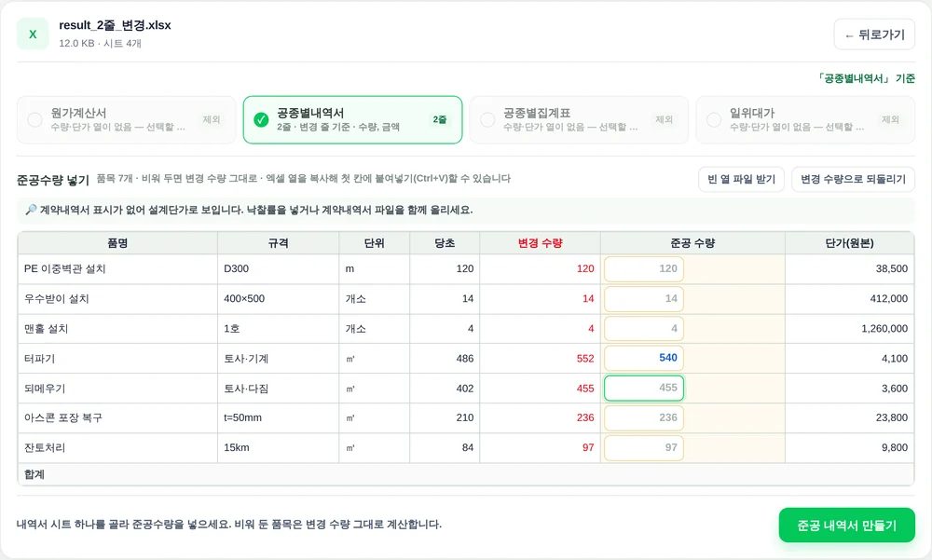Click the 터파기 item name
Image resolution: width=932 pixels, height=560 pixels.
tap(39, 359)
